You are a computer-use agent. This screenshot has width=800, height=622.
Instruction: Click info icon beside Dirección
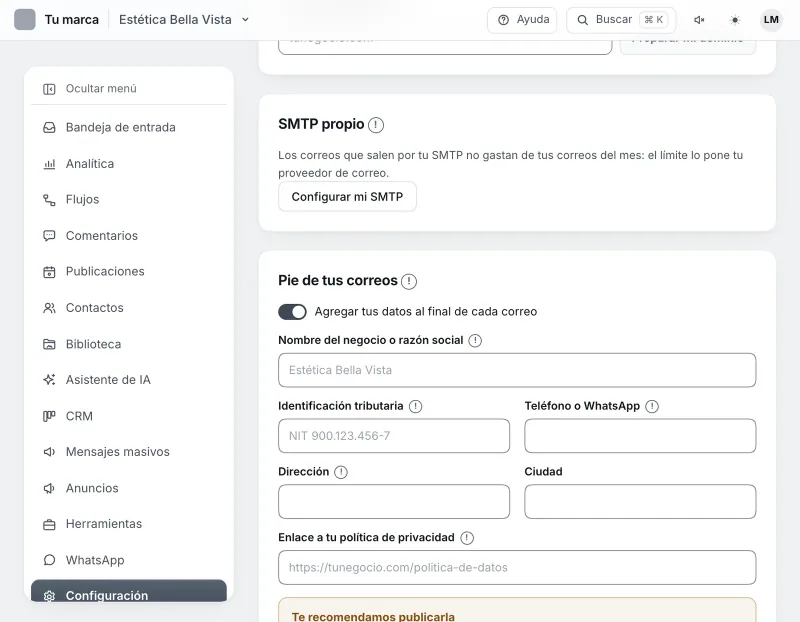341,472
